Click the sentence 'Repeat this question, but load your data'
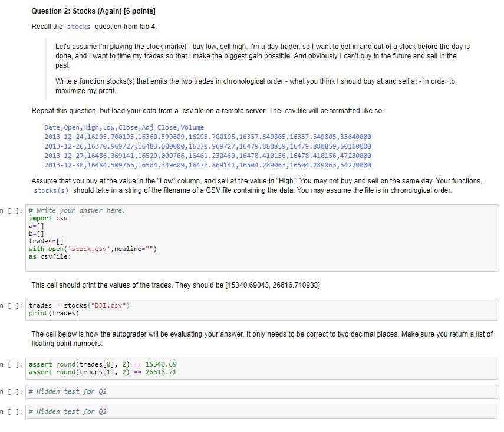The width and height of the screenshot is (504, 432). click(207, 111)
